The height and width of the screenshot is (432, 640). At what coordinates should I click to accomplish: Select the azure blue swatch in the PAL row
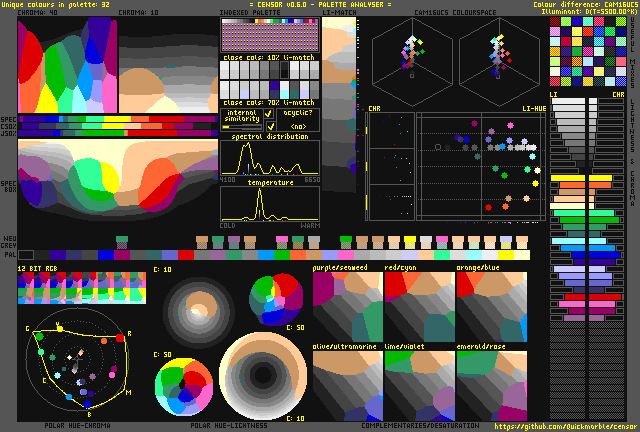(266, 255)
